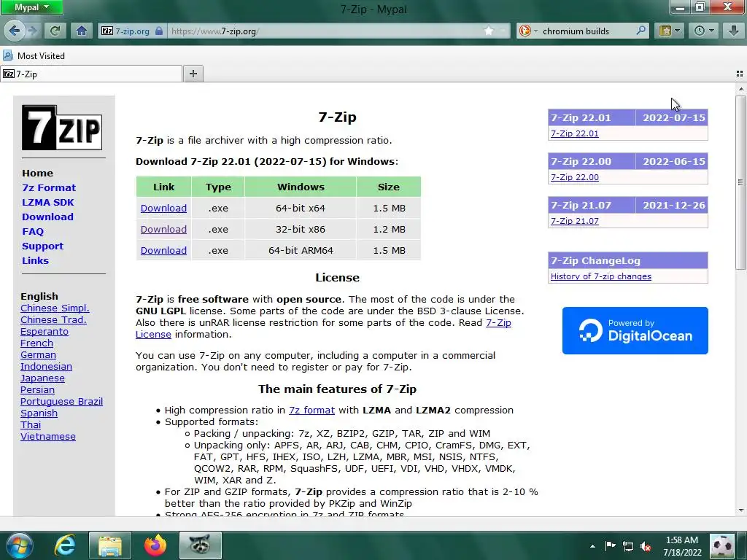Follow the 7z format link
This screenshot has height=560, width=747.
311,410
